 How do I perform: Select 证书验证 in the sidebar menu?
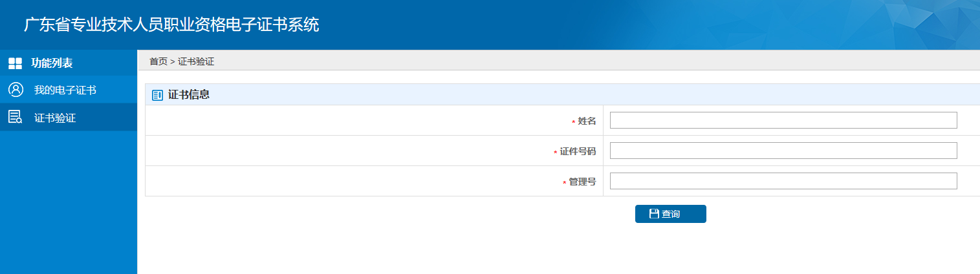pos(55,118)
